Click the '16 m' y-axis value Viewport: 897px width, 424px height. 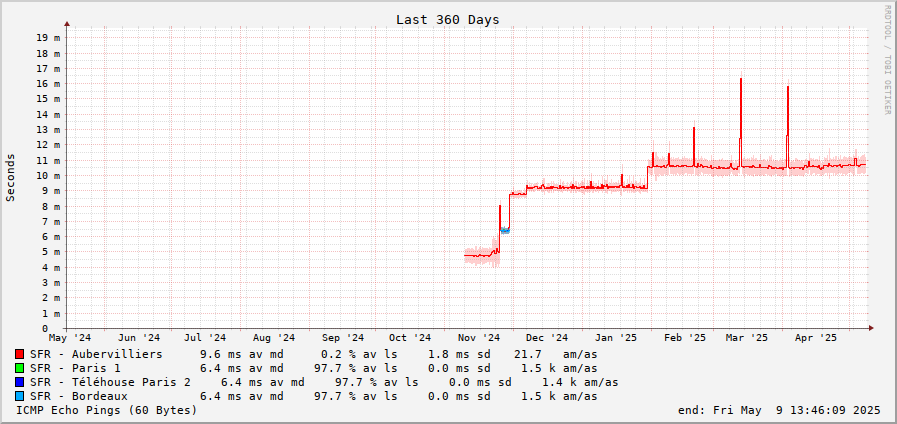(48, 84)
